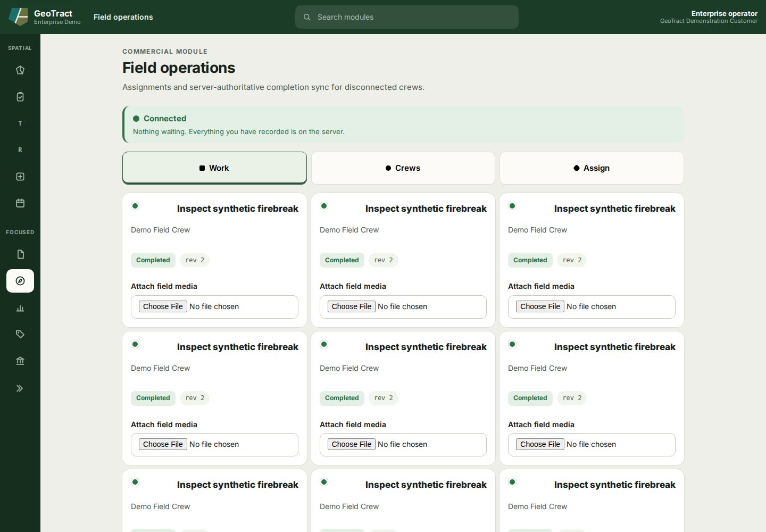Image resolution: width=766 pixels, height=532 pixels.
Task: Click Completed badge in top-left card
Action: click(x=153, y=260)
